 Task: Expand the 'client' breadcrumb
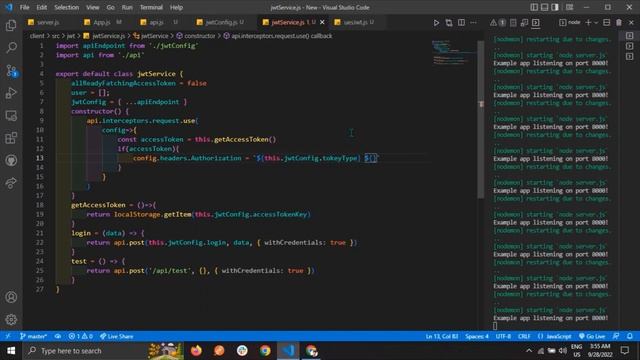coord(37,36)
